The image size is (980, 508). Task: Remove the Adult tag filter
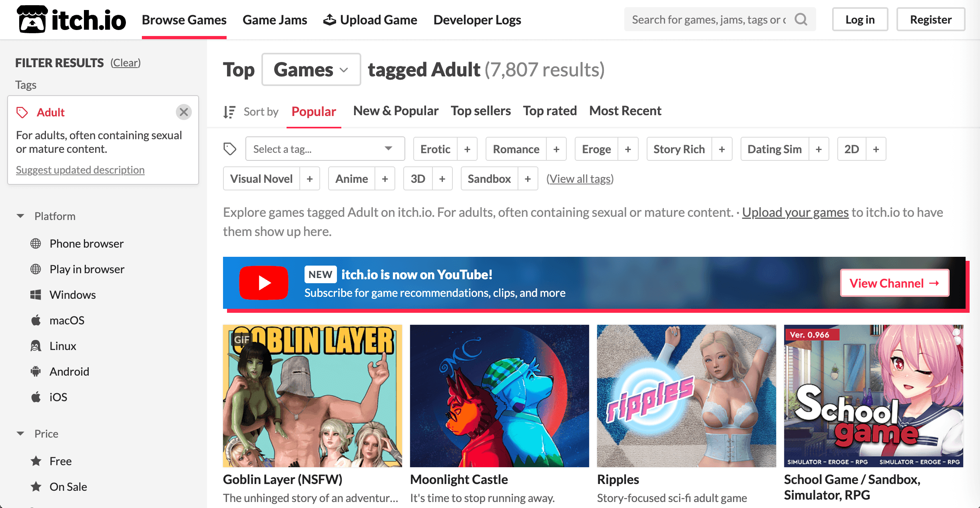[x=184, y=112]
